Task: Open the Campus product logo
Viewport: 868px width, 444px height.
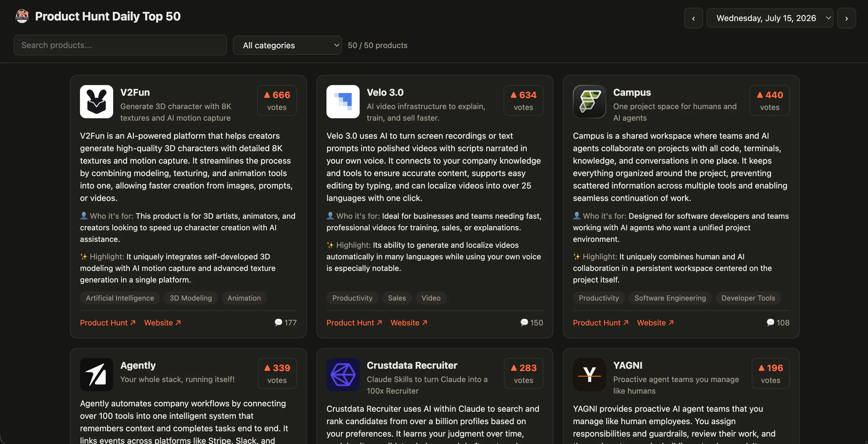Action: [x=589, y=101]
